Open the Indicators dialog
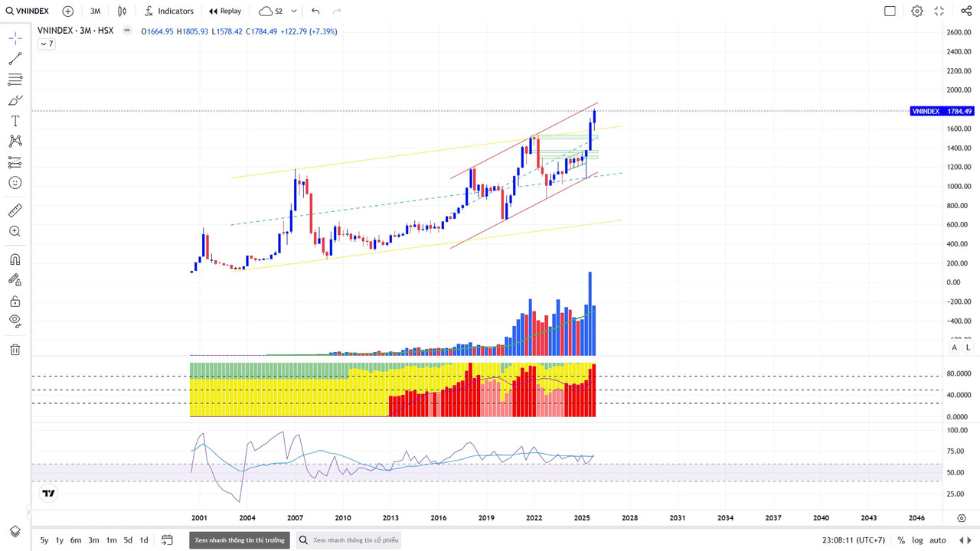Image resolution: width=980 pixels, height=551 pixels. tap(169, 11)
